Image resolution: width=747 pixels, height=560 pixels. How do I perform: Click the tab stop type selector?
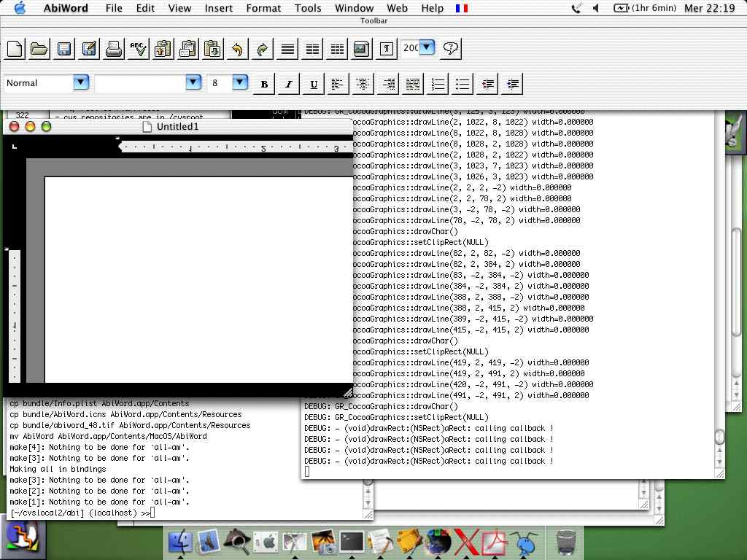tap(15, 147)
